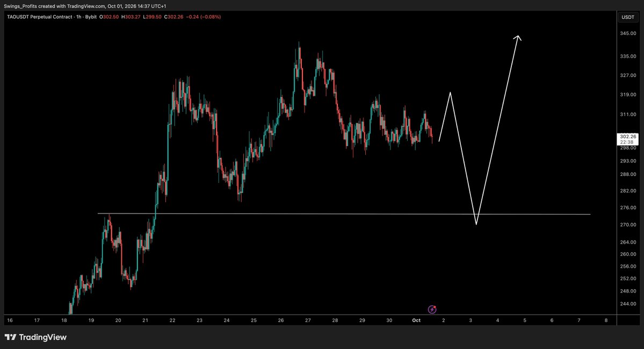Click the 345.00 price axis label

(628, 33)
